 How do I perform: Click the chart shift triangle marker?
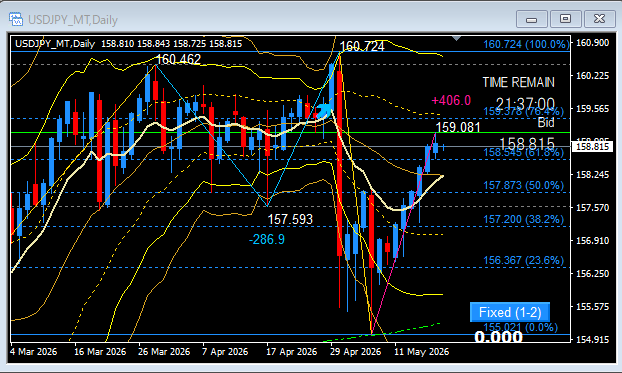point(457,38)
